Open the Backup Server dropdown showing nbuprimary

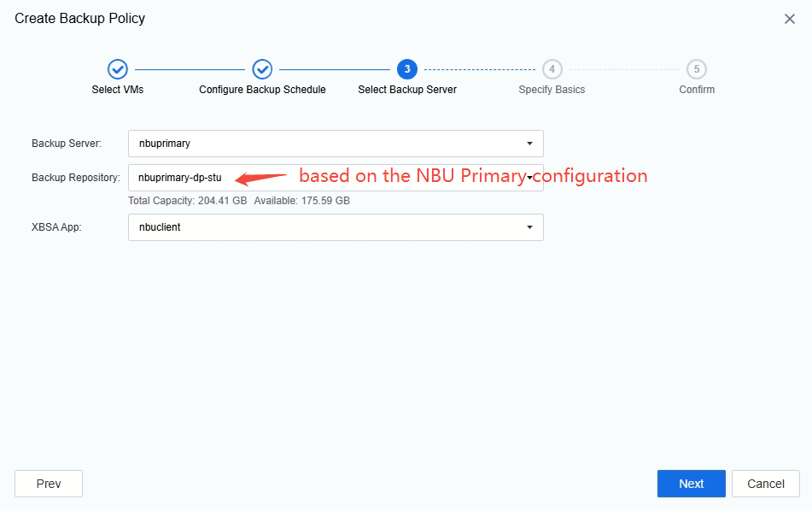pos(336,144)
